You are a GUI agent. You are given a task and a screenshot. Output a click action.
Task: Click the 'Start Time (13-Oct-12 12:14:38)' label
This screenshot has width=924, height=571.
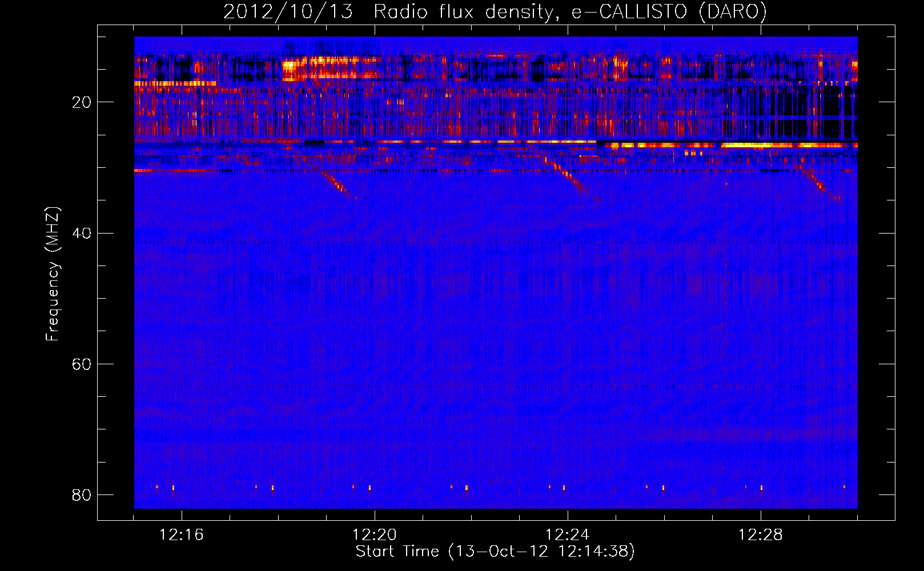[495, 552]
